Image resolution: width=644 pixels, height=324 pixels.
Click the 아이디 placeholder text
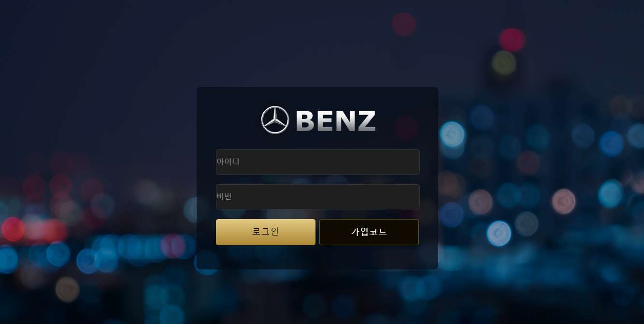[228, 162]
